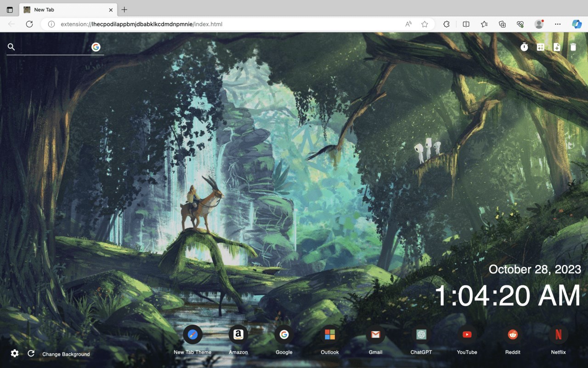Click the refresh background icon
The image size is (588, 368).
[31, 353]
